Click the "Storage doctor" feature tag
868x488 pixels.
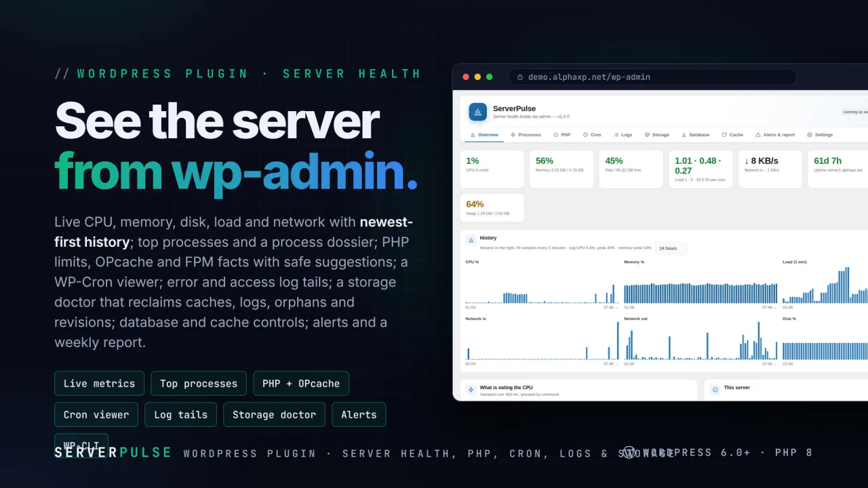pyautogui.click(x=274, y=415)
